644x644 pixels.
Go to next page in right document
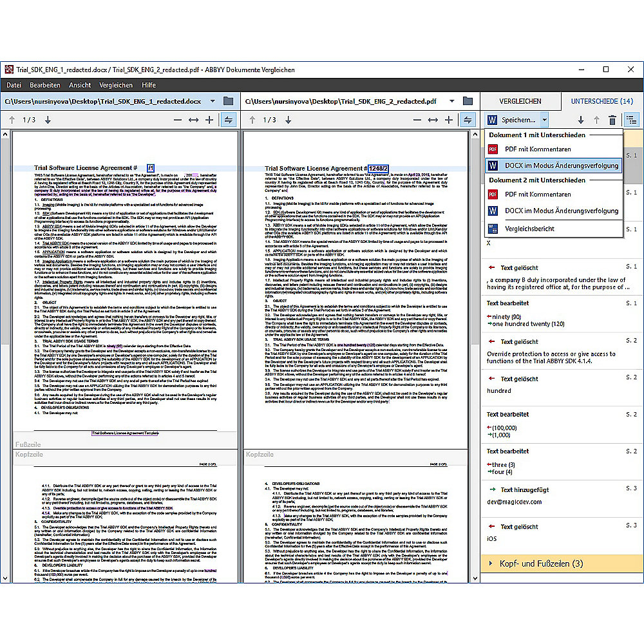click(x=288, y=120)
